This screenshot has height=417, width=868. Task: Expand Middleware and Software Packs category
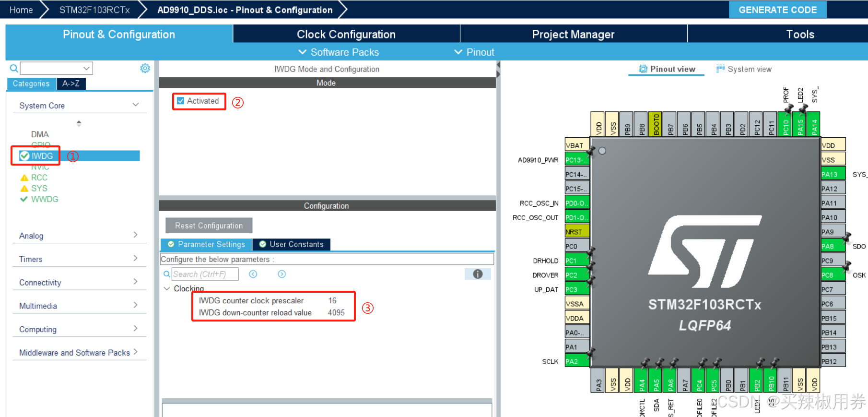[x=135, y=352]
